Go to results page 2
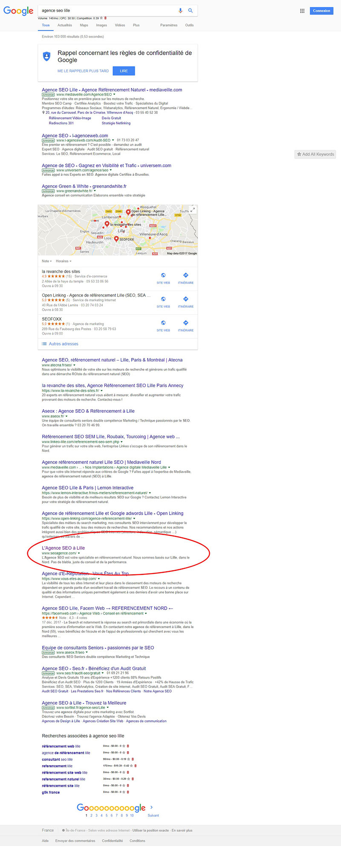The width and height of the screenshot is (341, 868). coord(91,816)
